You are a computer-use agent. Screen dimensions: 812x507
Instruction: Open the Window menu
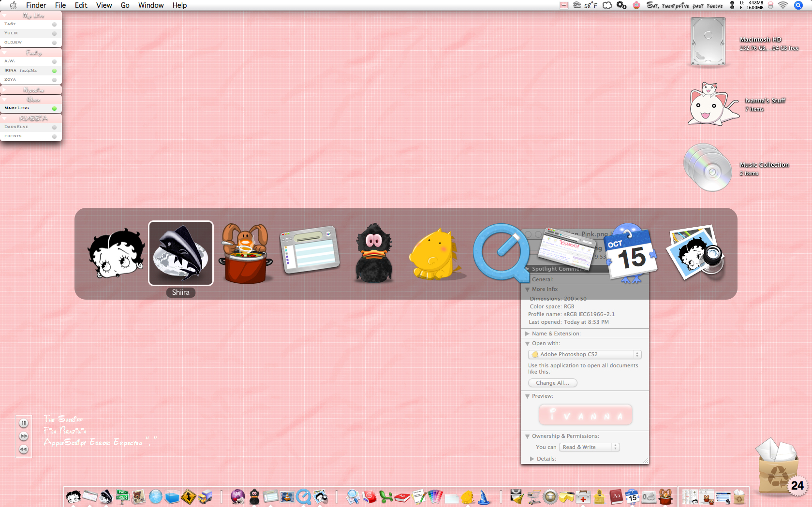151,5
